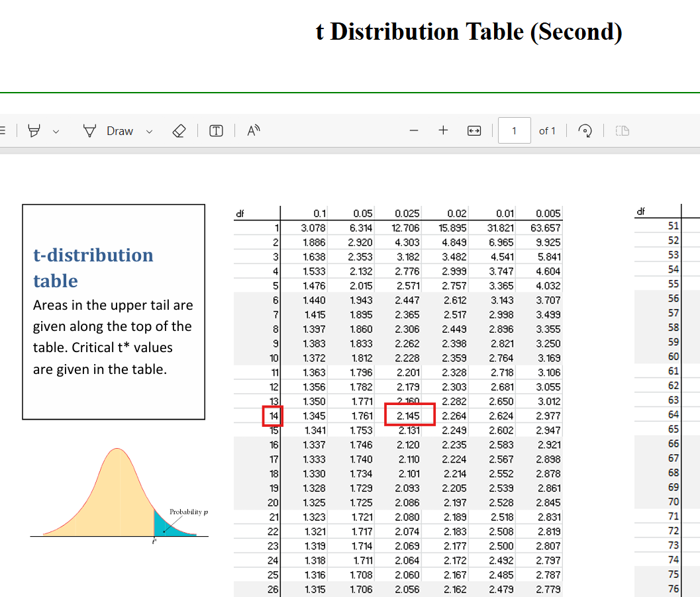Open the table of contents menu icon
This screenshot has height=597, width=700.
pyautogui.click(x=3, y=131)
